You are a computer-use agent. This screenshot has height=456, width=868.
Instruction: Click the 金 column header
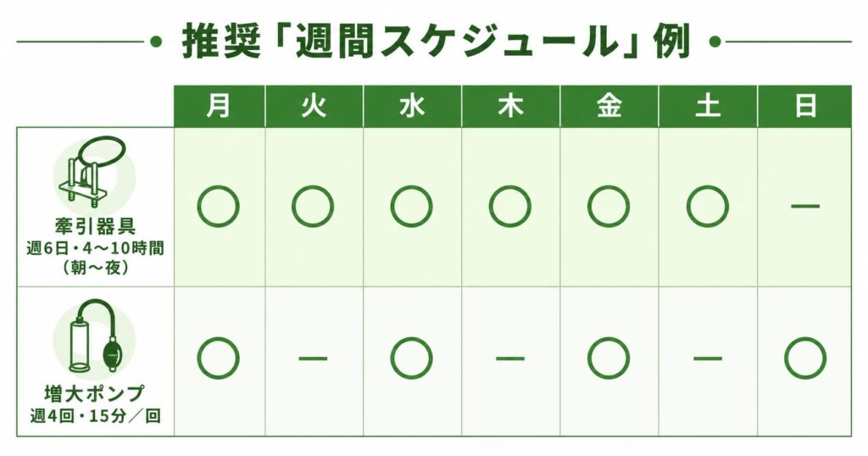[609, 106]
